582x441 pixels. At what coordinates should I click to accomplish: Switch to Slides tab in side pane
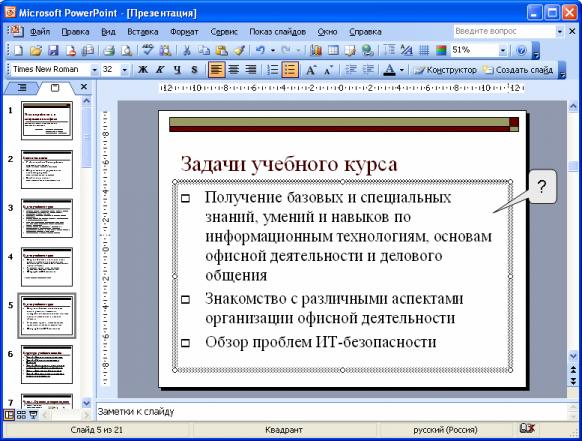(x=55, y=88)
